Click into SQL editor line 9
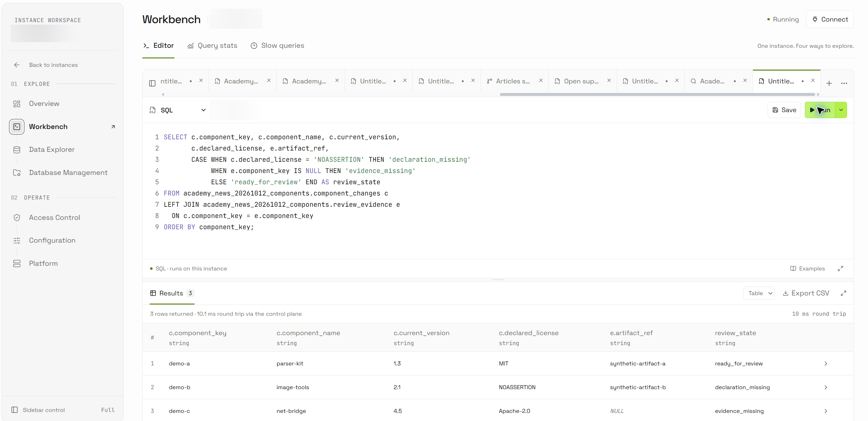868x421 pixels. (x=209, y=227)
